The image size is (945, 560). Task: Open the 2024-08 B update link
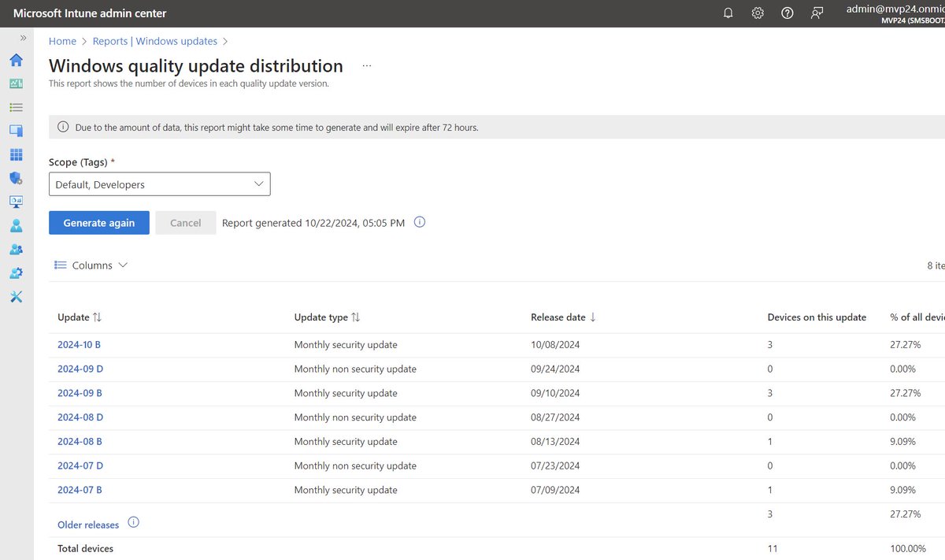click(x=80, y=441)
